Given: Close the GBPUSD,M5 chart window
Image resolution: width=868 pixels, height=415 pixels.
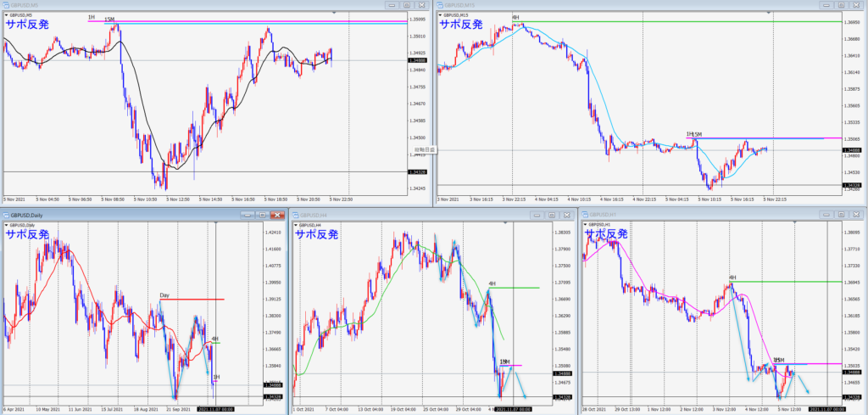Looking at the screenshot, I should [422, 4].
